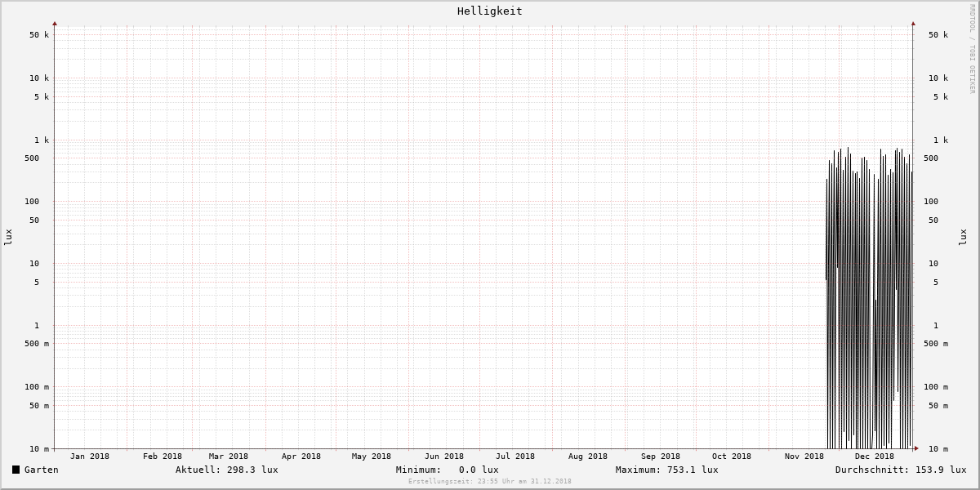Screen dimensions: 980x490
Task: Click the Nov 2018 x-axis label
Action: [x=804, y=456]
